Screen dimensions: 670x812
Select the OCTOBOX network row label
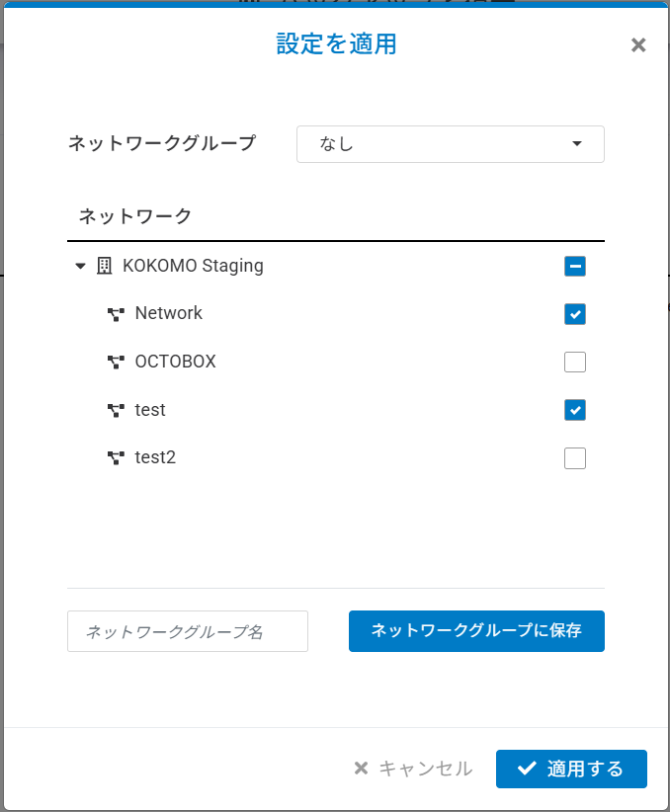[x=175, y=362]
